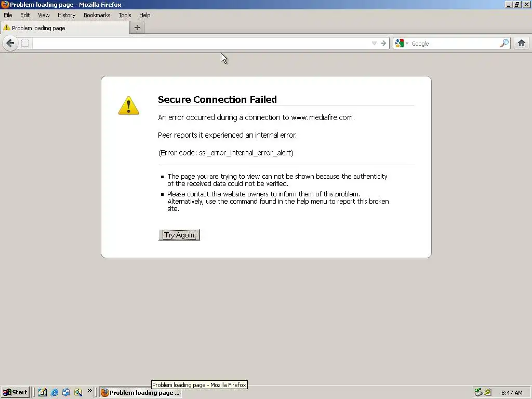Go to the Home page icon
Image resolution: width=532 pixels, height=399 pixels.
(x=522, y=43)
